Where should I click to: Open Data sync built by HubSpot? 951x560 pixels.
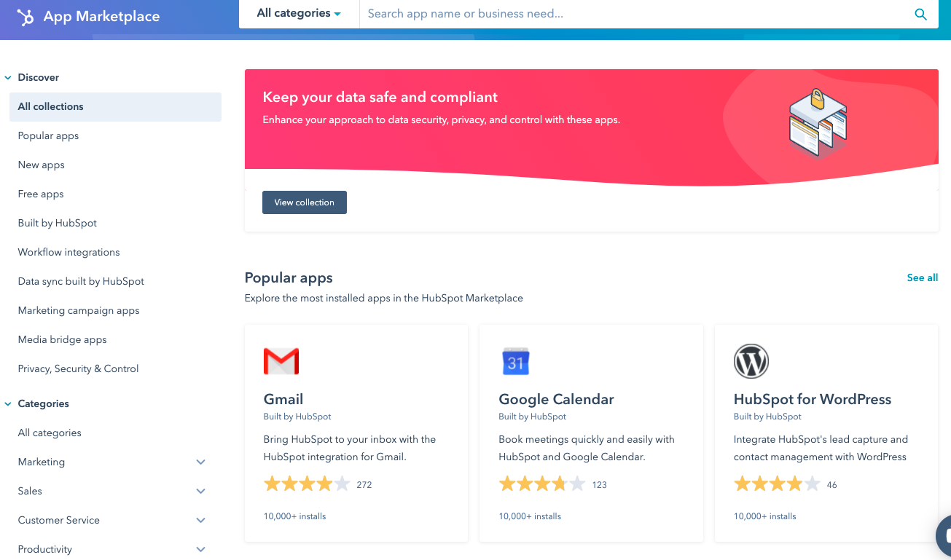click(81, 281)
